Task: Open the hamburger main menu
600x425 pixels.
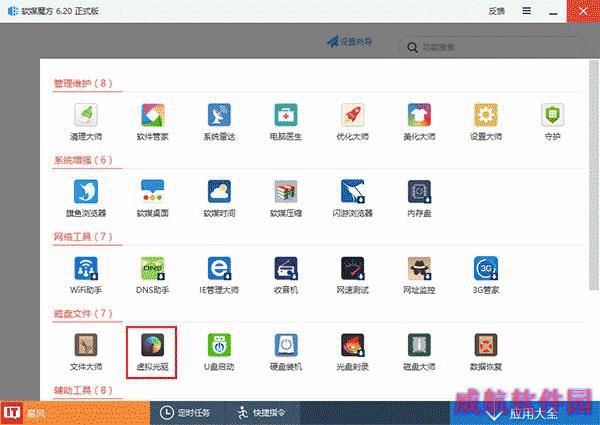Action: tap(527, 11)
